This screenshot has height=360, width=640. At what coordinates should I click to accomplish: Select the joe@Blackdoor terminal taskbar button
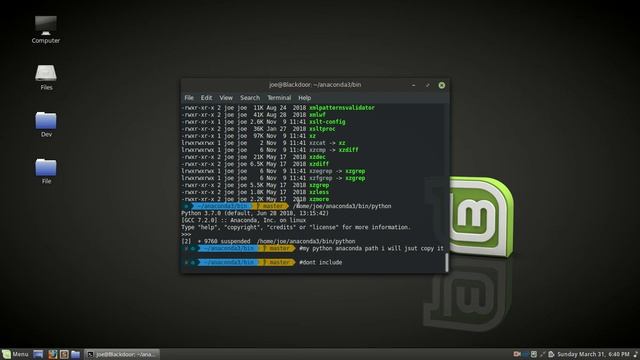click(122, 354)
